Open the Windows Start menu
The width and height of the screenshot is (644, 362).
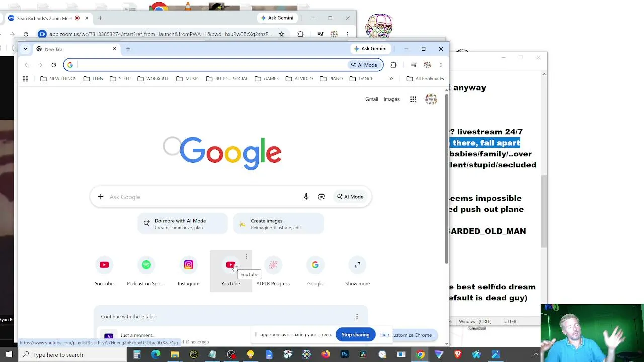9,355
